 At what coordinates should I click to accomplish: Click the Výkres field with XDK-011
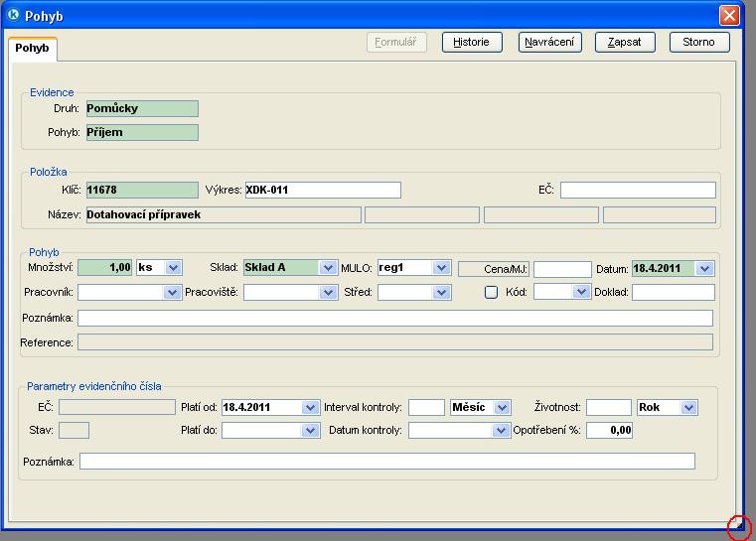click(x=323, y=190)
